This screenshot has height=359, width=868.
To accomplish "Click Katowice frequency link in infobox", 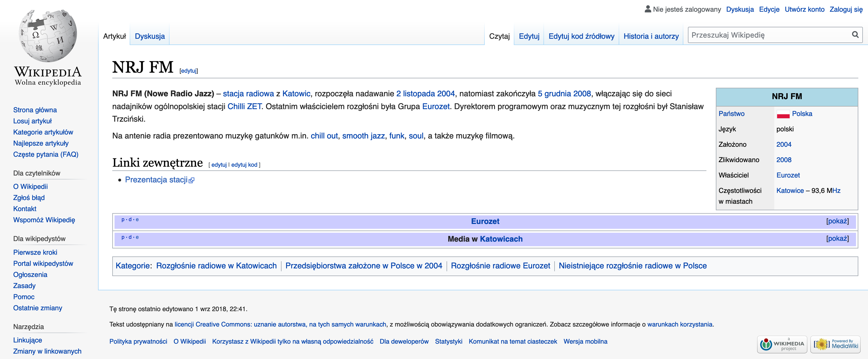I will coord(790,191).
